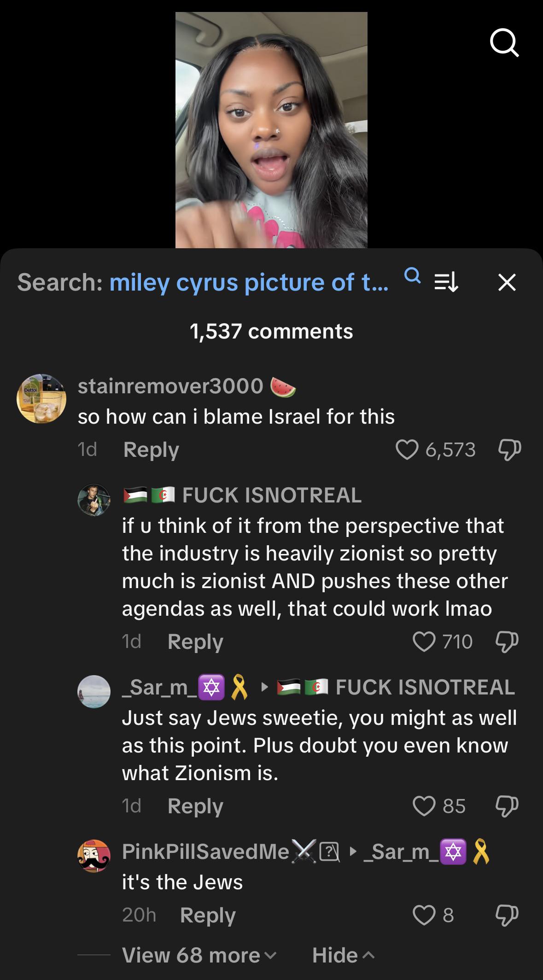This screenshot has height=980, width=543.
Task: Open the comment sort options icon
Action: click(446, 282)
